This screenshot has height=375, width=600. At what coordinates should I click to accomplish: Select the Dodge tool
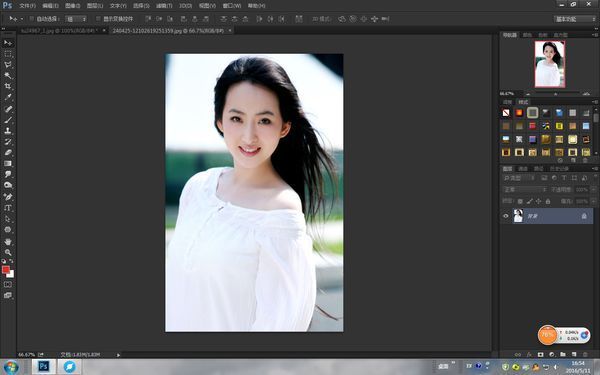(x=8, y=185)
